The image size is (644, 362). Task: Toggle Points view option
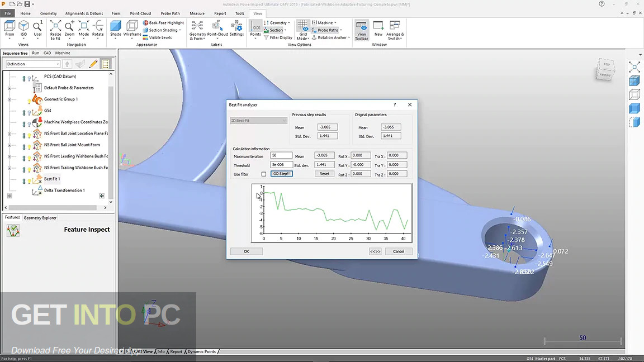(x=255, y=28)
